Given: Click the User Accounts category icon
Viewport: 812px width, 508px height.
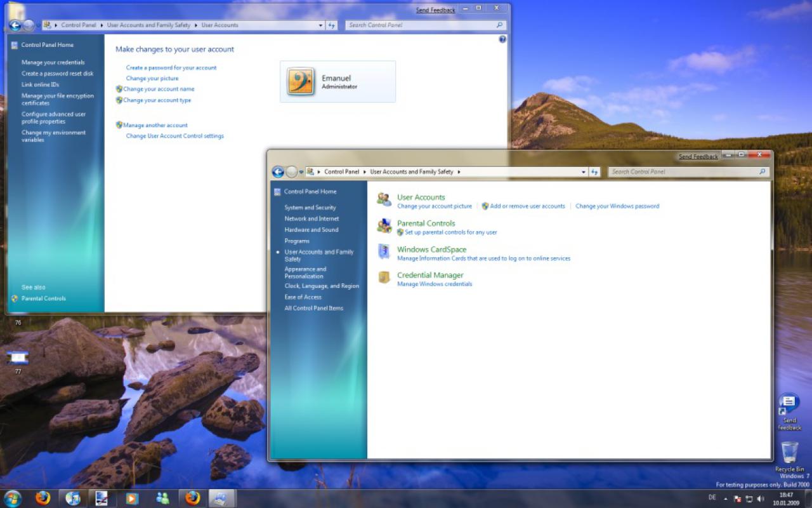Looking at the screenshot, I should pos(384,199).
